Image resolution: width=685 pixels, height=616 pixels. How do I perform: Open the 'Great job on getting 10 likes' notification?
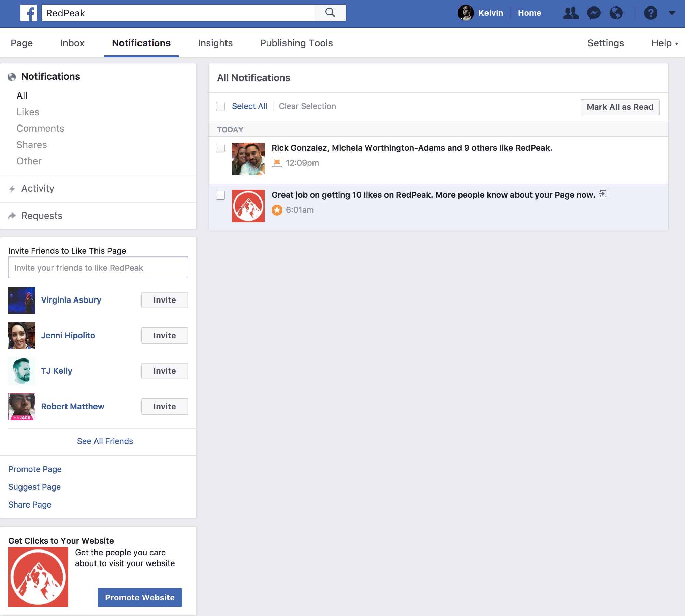[433, 195]
